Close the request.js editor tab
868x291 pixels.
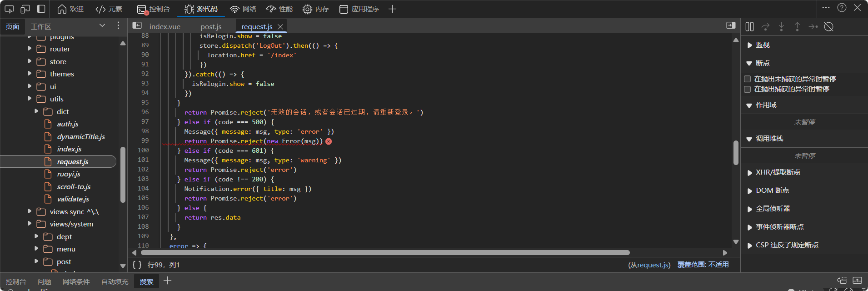[x=280, y=27]
